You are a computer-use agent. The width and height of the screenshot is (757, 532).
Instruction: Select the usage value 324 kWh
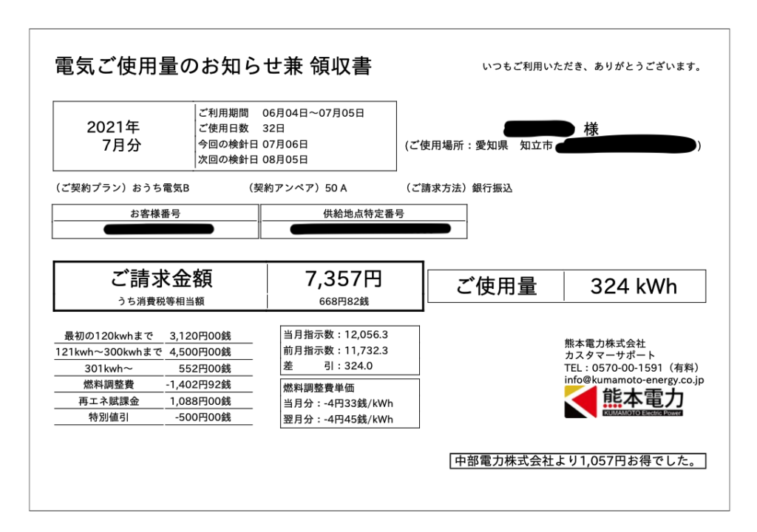[634, 286]
